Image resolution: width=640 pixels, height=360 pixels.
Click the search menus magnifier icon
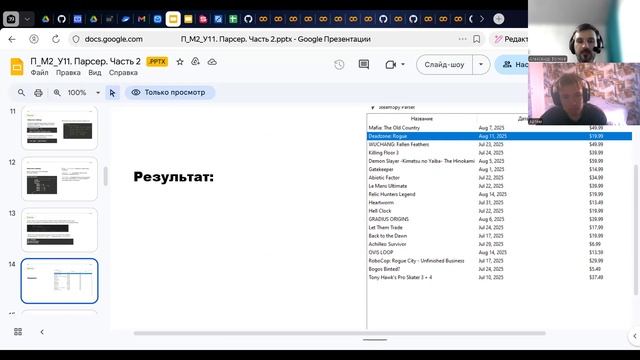(21, 93)
